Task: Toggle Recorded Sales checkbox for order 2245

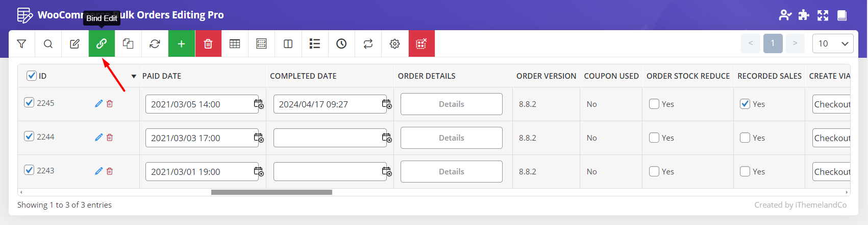Action: 745,104
